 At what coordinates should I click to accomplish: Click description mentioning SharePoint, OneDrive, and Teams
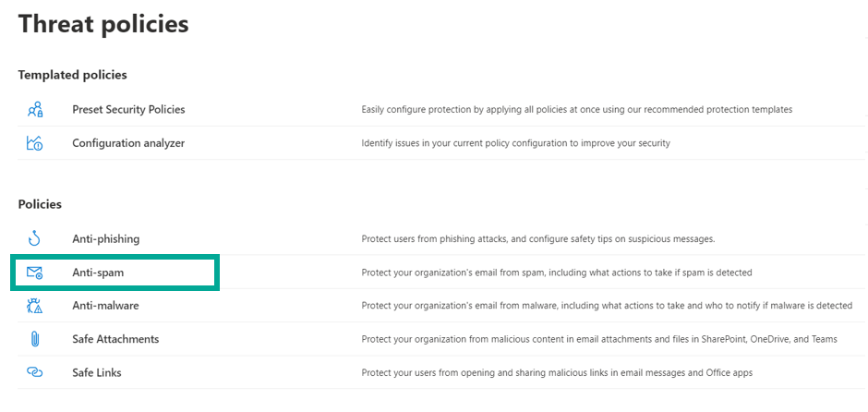click(x=598, y=339)
